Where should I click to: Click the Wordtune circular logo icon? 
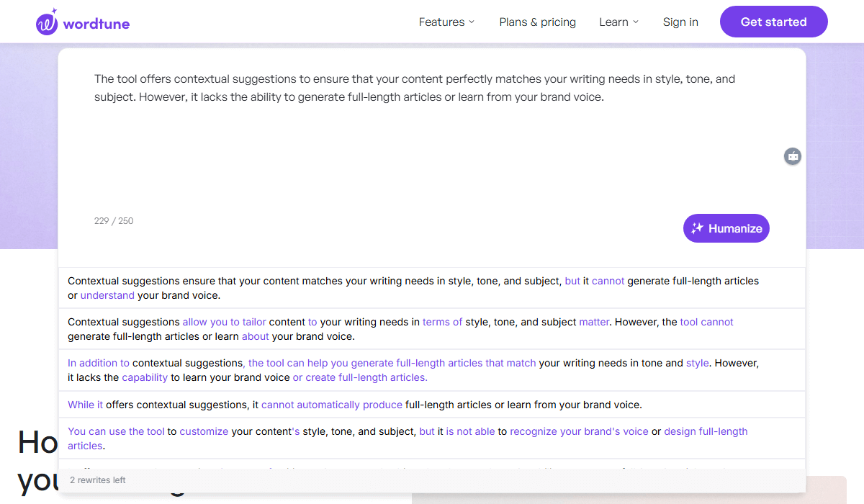47,22
